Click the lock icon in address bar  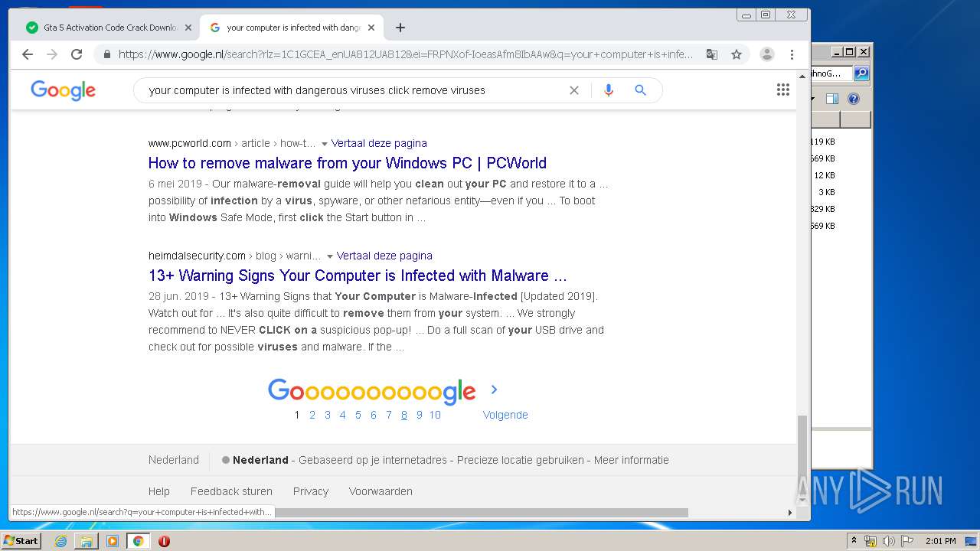coord(106,54)
